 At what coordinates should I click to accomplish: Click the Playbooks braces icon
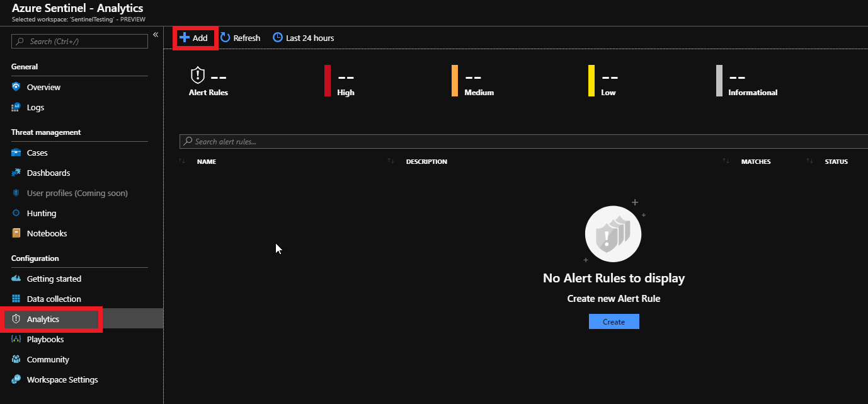pos(16,339)
